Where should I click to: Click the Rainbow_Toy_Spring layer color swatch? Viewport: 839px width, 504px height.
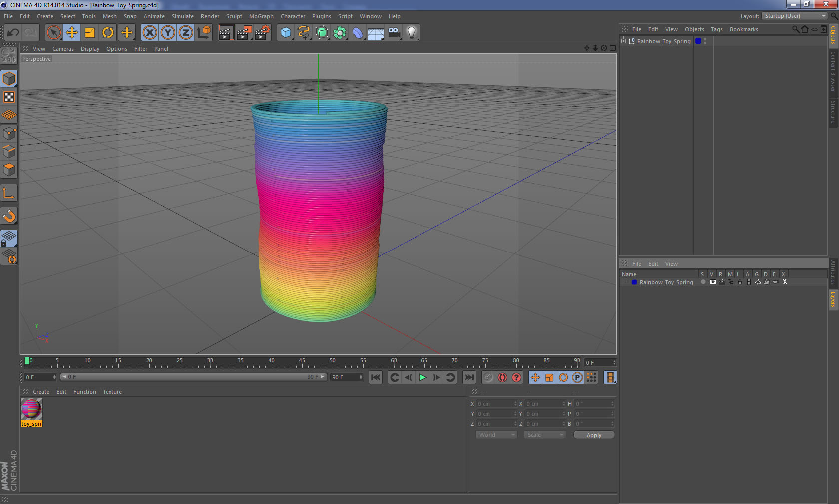634,282
